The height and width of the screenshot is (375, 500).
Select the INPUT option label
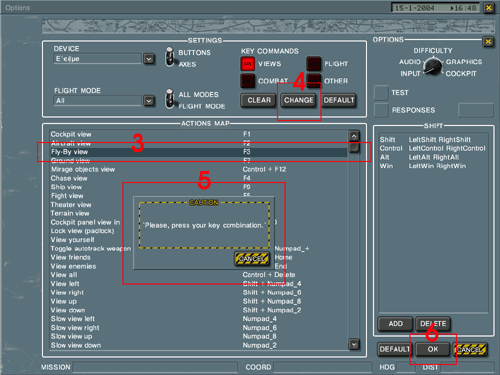pyautogui.click(x=410, y=74)
